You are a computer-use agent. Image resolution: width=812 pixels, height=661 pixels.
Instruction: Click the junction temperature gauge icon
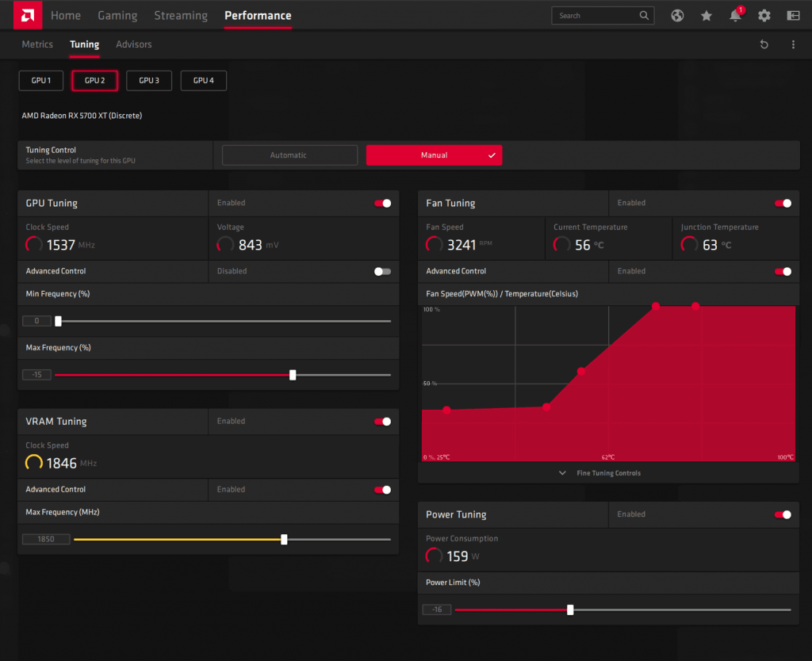coord(689,244)
